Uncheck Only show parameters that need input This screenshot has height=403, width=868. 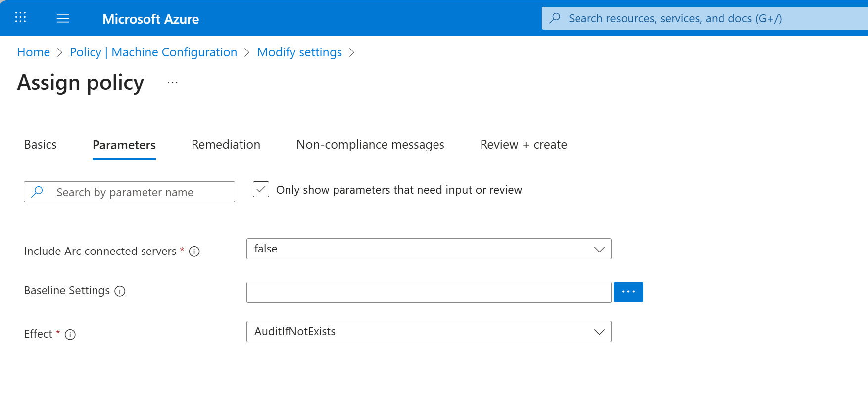pyautogui.click(x=261, y=189)
